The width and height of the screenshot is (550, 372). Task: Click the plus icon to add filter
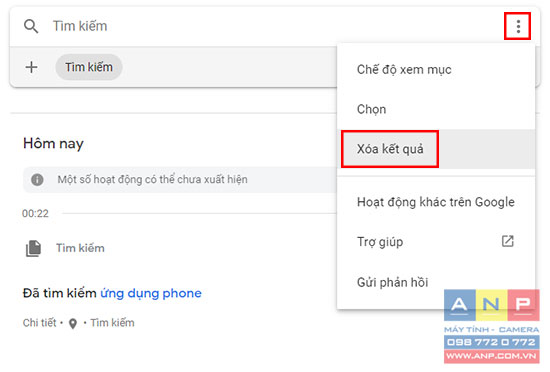pyautogui.click(x=32, y=67)
